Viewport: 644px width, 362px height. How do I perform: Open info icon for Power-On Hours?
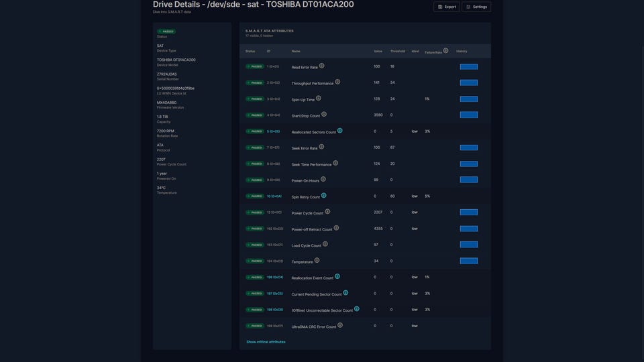[x=323, y=179]
